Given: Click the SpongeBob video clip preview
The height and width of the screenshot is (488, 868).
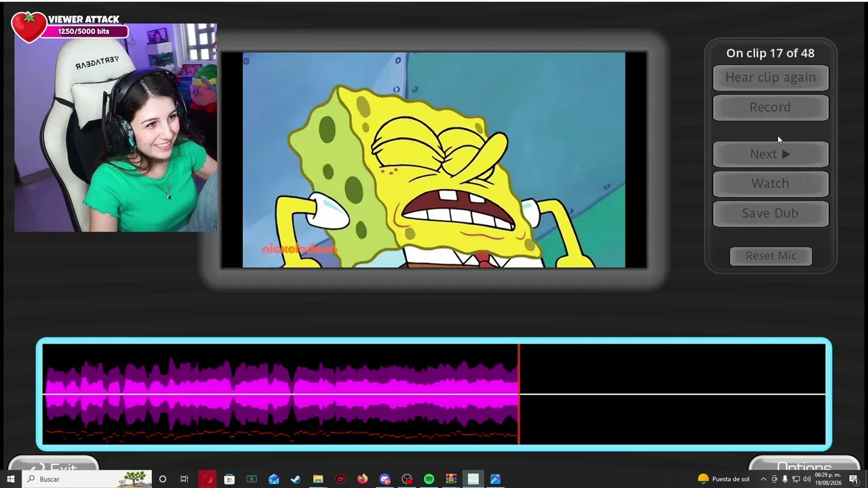Looking at the screenshot, I should click(x=434, y=160).
